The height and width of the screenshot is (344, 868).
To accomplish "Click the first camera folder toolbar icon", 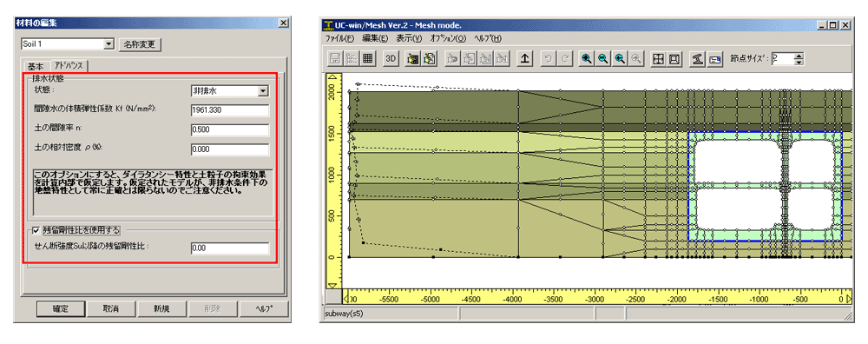I will tap(411, 59).
